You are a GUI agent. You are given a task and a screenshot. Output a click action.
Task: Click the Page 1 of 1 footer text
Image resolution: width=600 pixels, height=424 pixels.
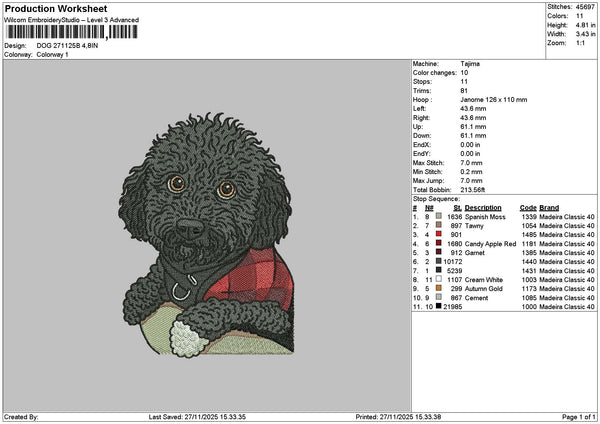tap(579, 417)
